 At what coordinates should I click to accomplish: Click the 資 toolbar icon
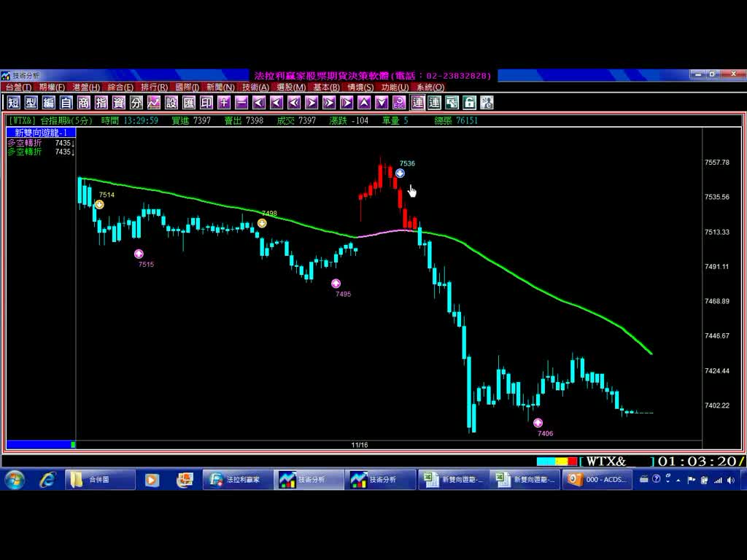tap(119, 102)
